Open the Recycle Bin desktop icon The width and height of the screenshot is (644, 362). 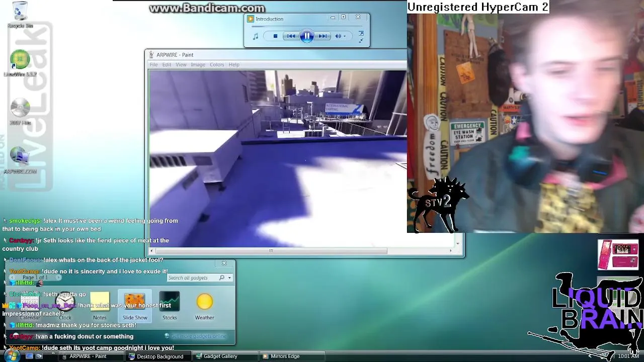click(20, 15)
